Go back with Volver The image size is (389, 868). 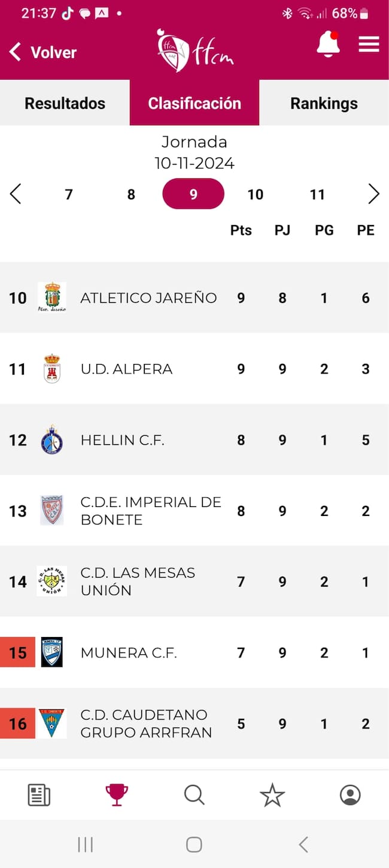point(43,53)
